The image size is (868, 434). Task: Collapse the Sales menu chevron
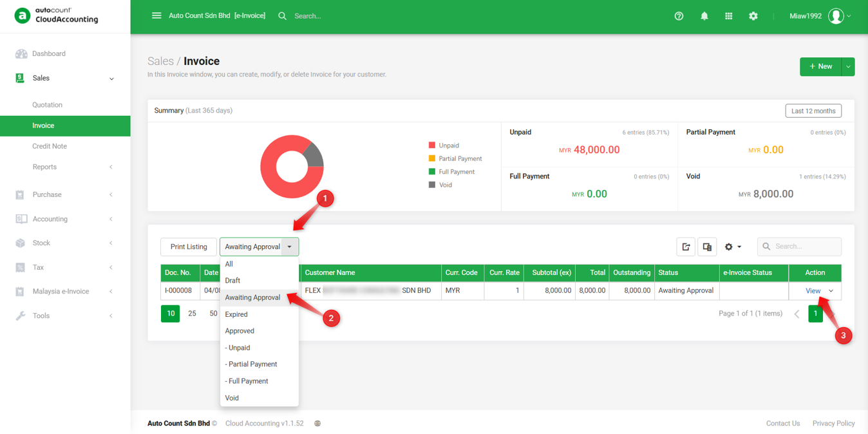click(111, 79)
